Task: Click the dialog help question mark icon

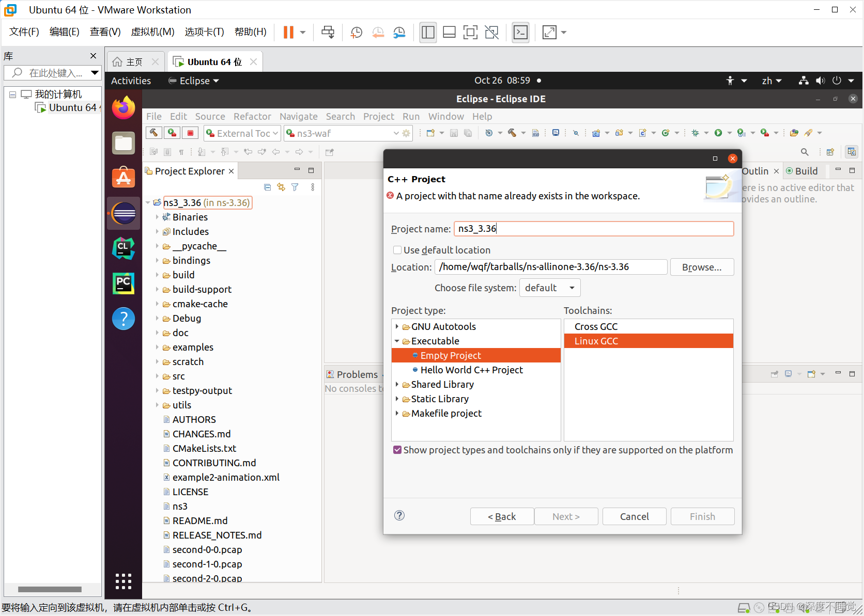Action: pyautogui.click(x=399, y=515)
